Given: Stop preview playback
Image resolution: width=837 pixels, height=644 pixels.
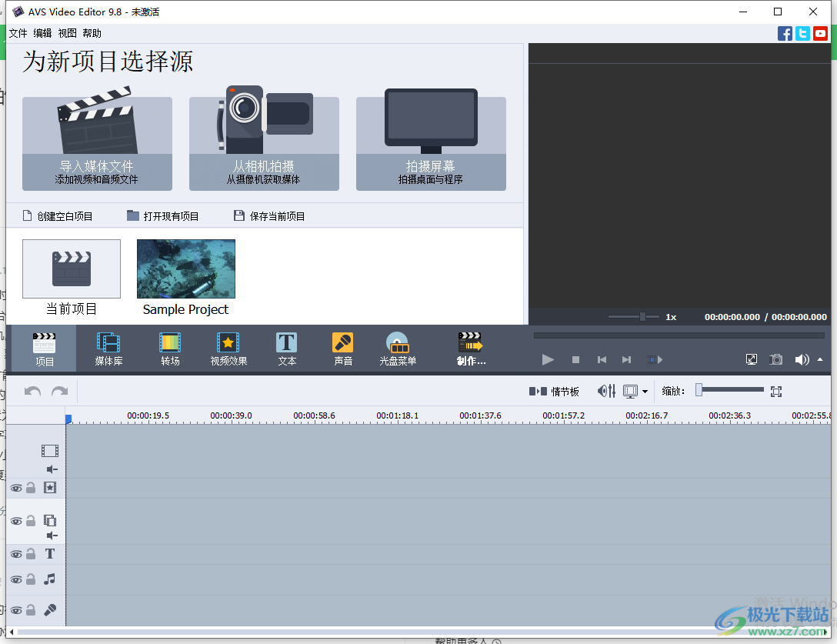Looking at the screenshot, I should pyautogui.click(x=575, y=360).
